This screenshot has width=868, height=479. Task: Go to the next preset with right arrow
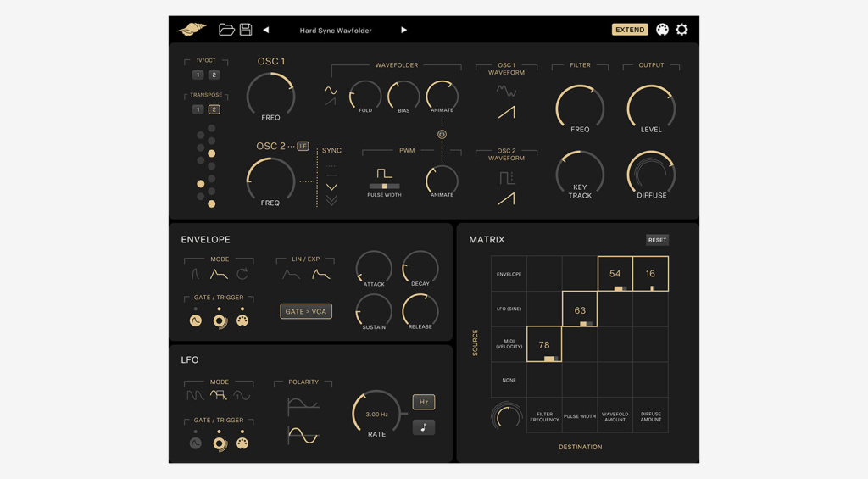[x=403, y=30]
